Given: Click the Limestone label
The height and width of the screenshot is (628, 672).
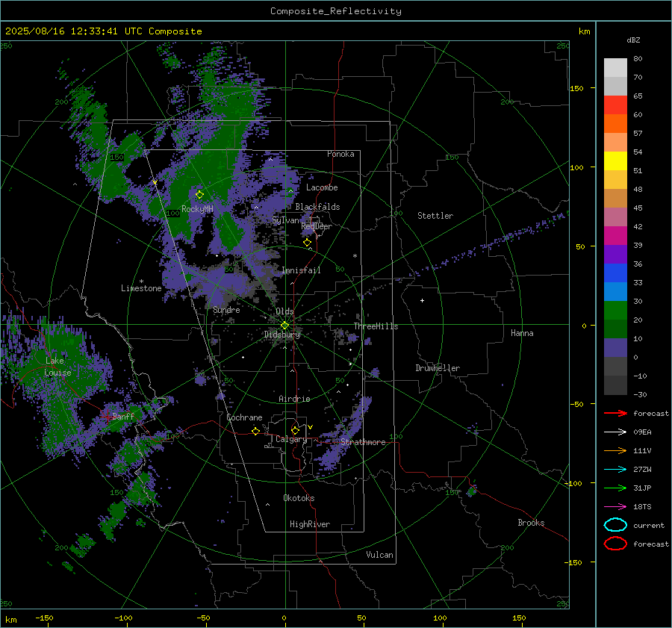Looking at the screenshot, I should tap(141, 288).
